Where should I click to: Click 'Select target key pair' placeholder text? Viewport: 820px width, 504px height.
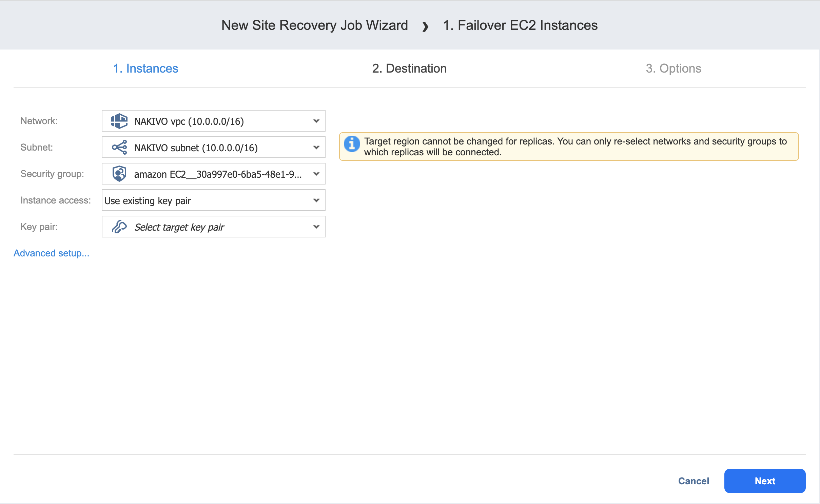coord(179,227)
